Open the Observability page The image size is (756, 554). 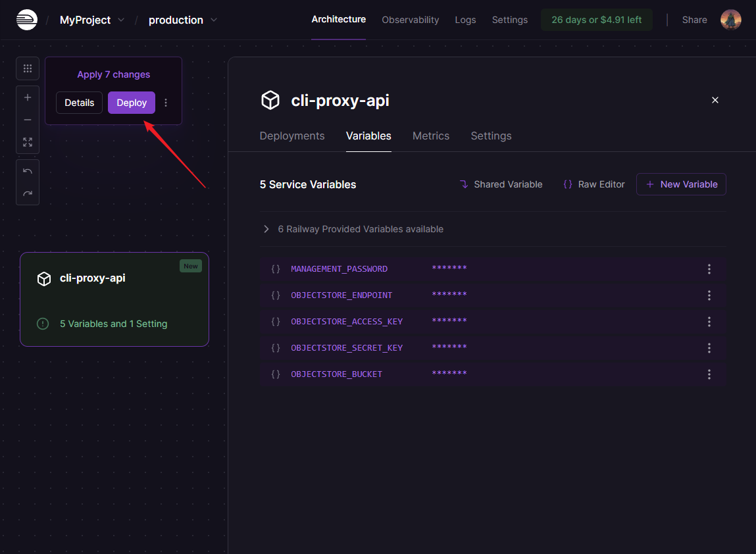pos(410,20)
